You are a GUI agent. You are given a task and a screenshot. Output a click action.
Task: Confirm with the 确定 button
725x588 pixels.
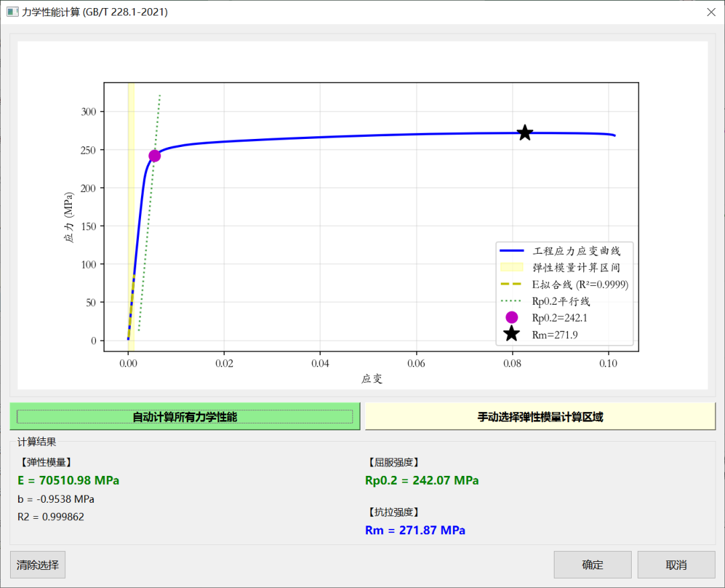point(592,565)
